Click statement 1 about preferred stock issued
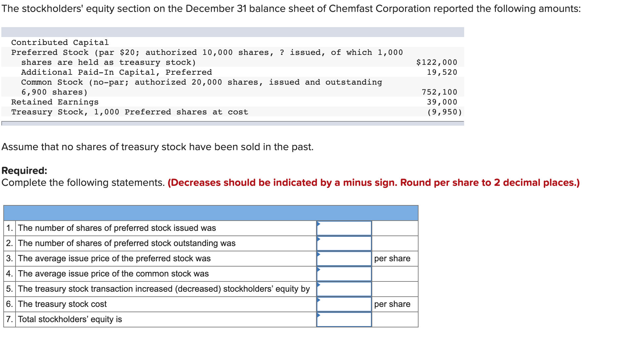 click(117, 228)
